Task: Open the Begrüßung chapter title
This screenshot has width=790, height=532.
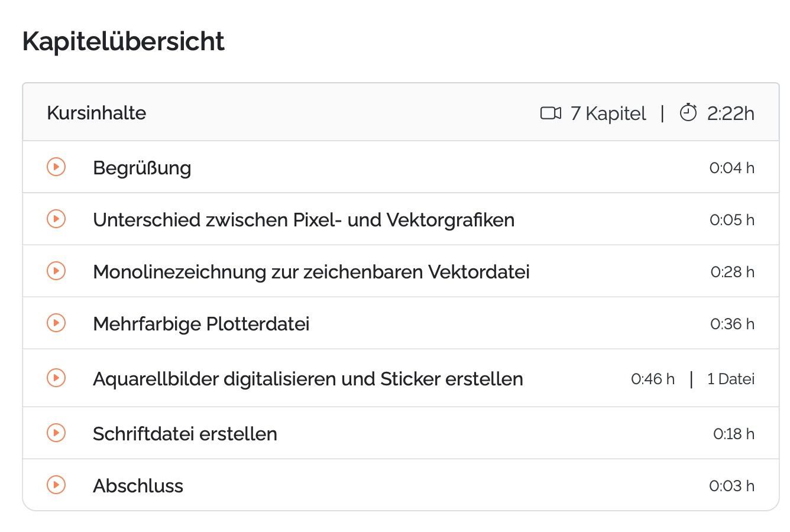Action: [x=142, y=168]
